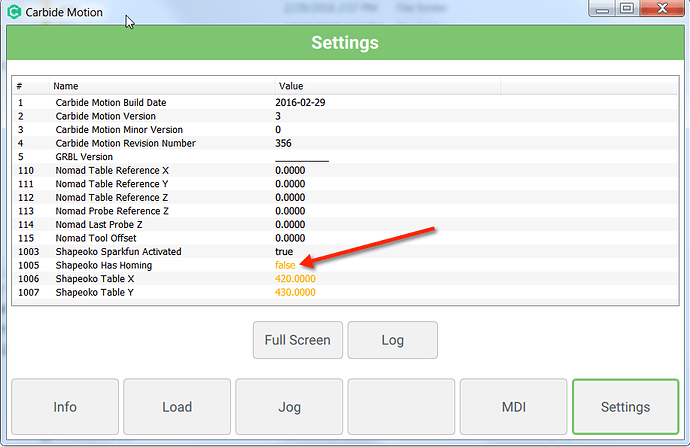
Task: Maximize the Carbide Motion window
Action: [627, 8]
